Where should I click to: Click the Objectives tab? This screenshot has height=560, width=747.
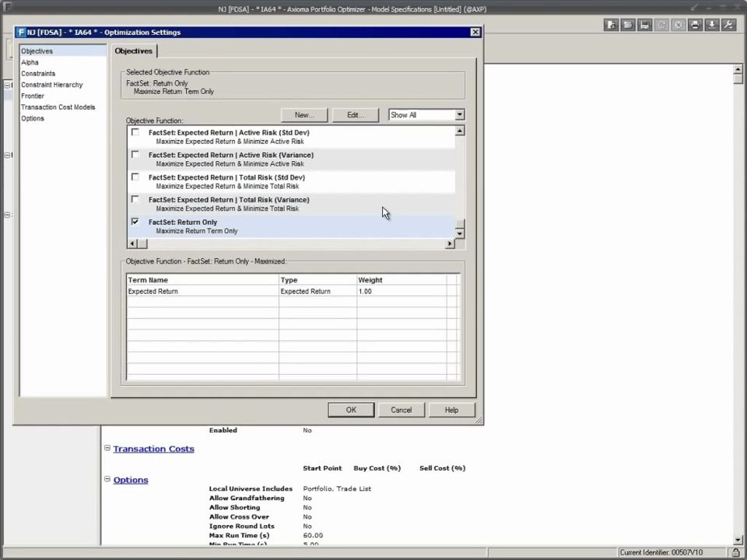[x=133, y=51]
